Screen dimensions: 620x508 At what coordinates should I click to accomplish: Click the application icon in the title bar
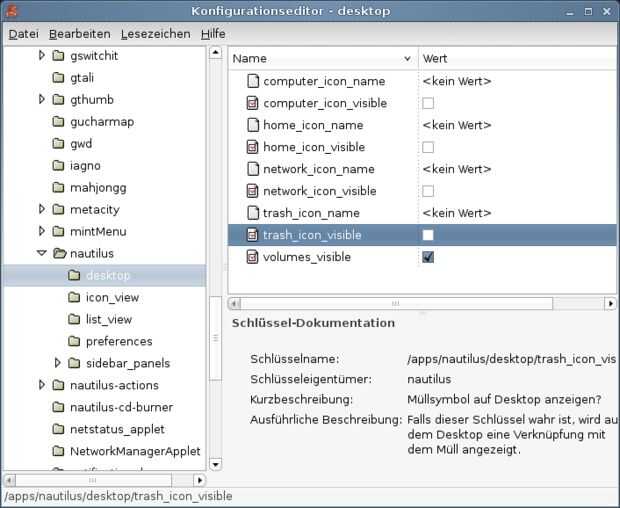(12, 11)
